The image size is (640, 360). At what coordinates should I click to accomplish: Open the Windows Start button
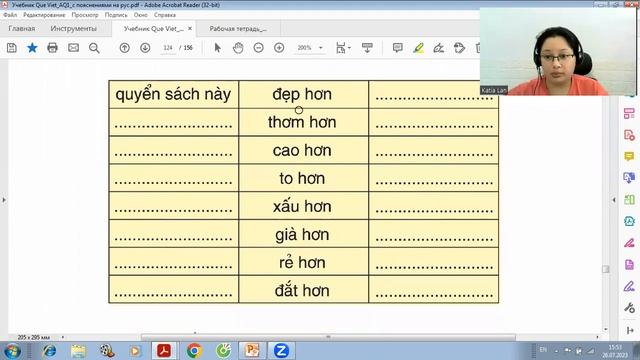pos(12,351)
